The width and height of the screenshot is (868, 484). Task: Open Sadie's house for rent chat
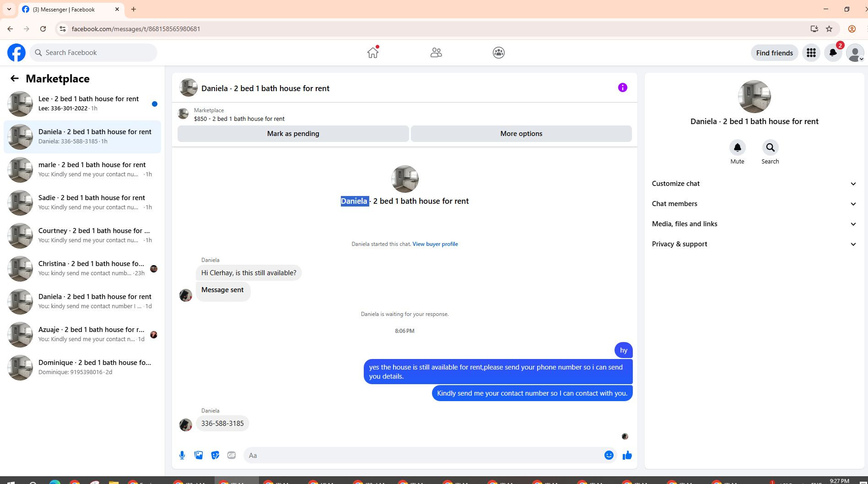click(x=82, y=203)
